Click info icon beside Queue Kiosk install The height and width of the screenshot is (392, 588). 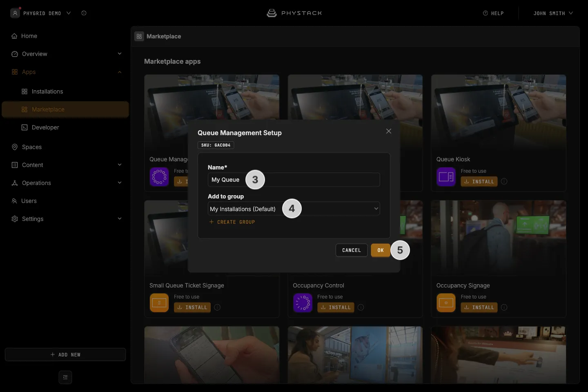click(x=504, y=182)
